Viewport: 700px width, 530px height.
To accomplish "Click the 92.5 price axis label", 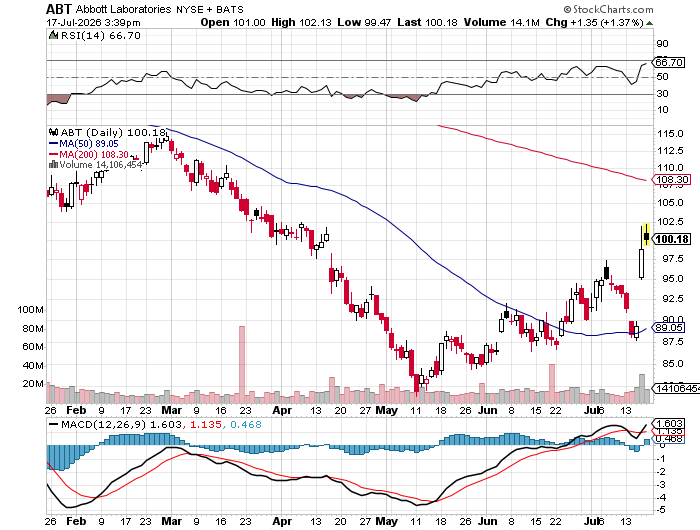I will 673,298.
